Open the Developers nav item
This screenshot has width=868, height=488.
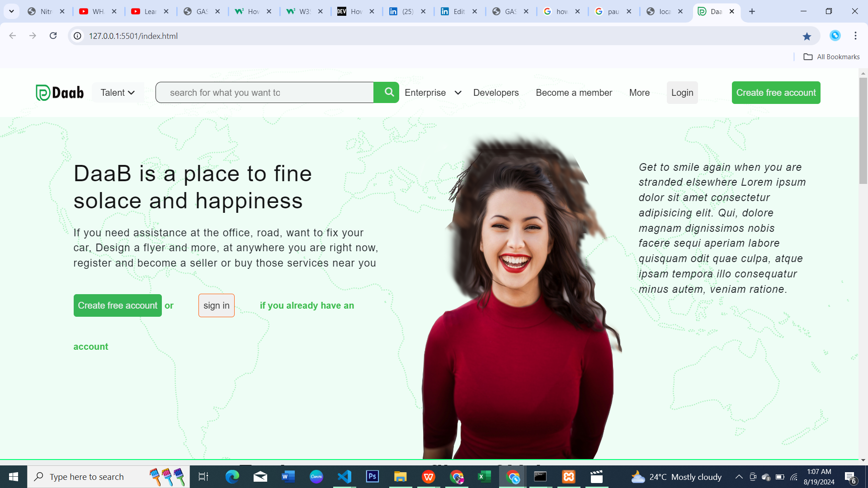click(496, 93)
